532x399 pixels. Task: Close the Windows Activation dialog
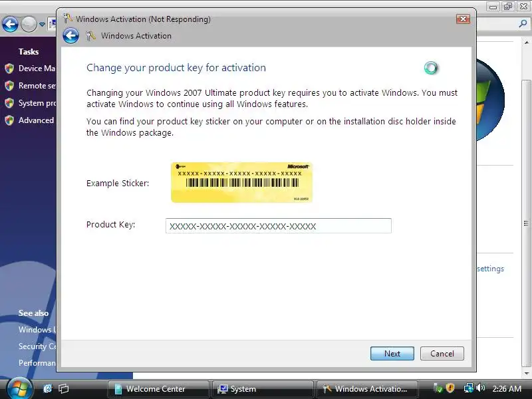463,19
